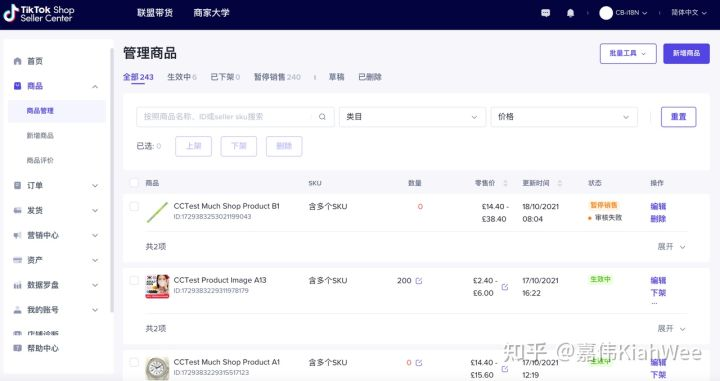Click the TikTok Shop Seller Center logo

coord(39,13)
